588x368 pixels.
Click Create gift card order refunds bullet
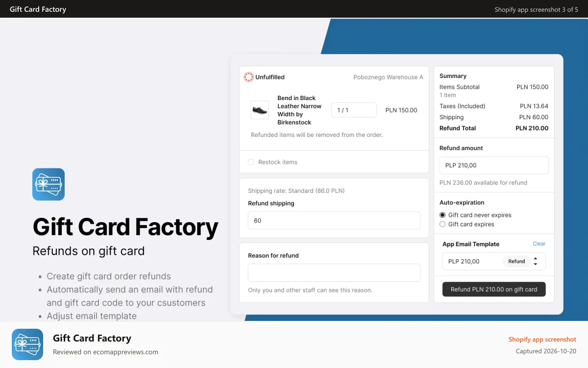109,276
